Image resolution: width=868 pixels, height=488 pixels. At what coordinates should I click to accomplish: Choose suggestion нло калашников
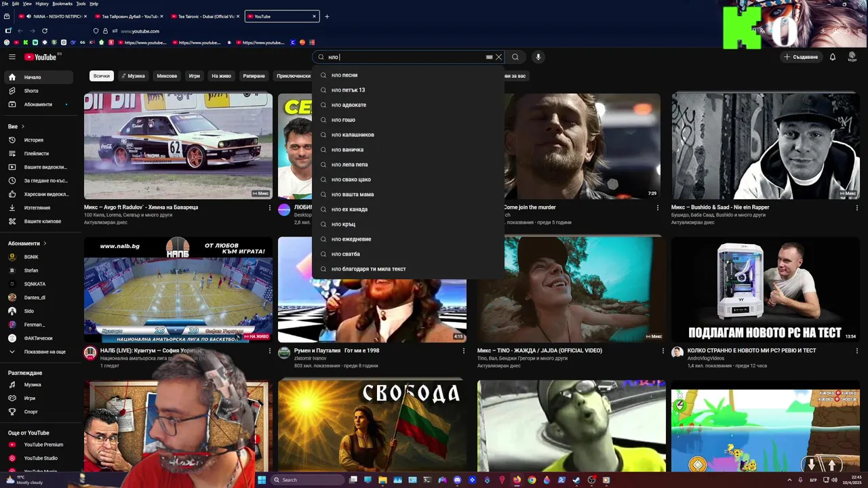click(x=408, y=135)
